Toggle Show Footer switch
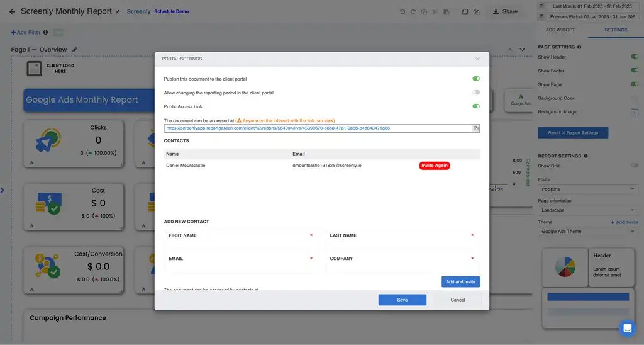The width and height of the screenshot is (644, 345). 635,71
